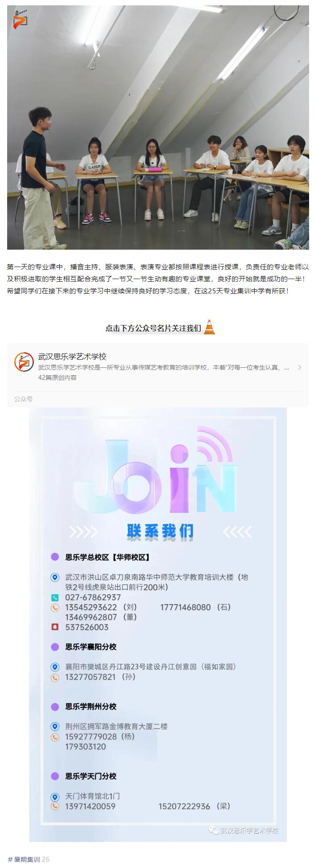Screen dimensions: 318x868
Task: Open the 武汉思乐学艺术学校 account title
Action: pyautogui.click(x=72, y=357)
